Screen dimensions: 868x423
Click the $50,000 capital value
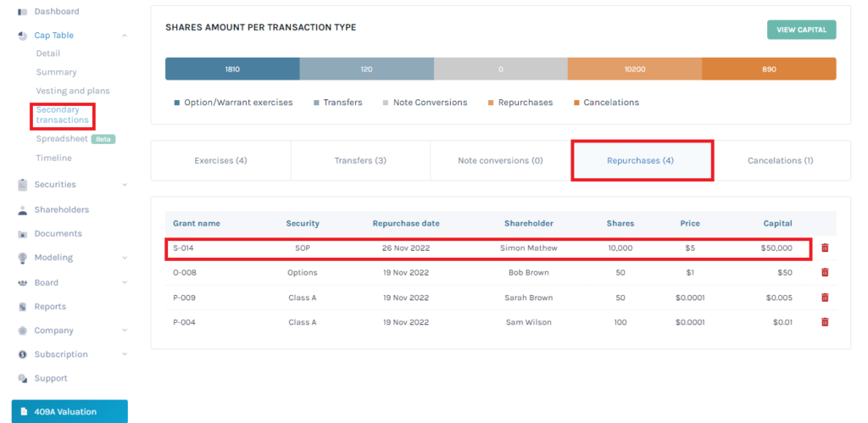point(776,248)
